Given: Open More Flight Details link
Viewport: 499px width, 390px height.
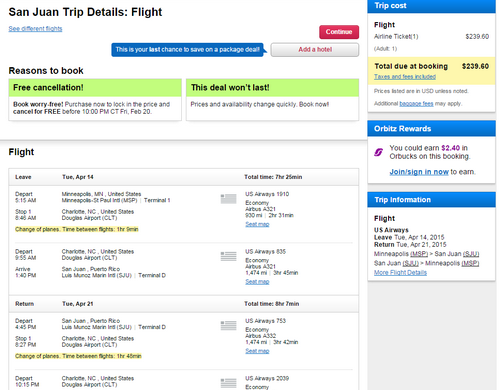Looking at the screenshot, I should [x=400, y=273].
